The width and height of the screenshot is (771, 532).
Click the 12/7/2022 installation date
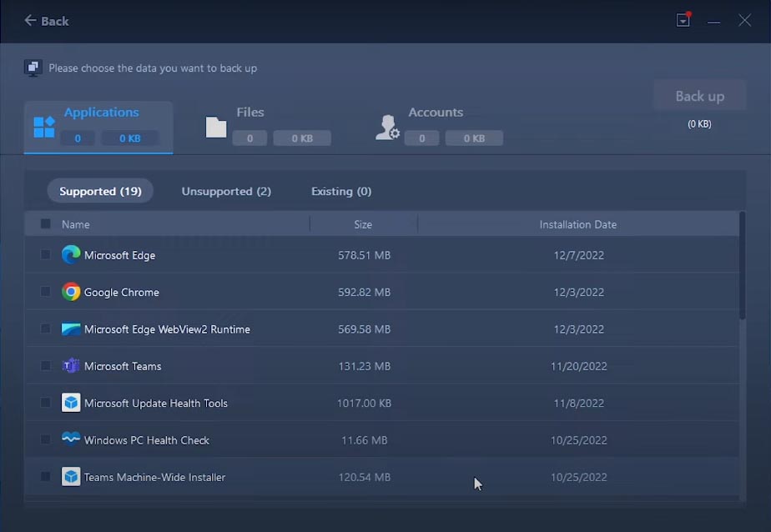579,255
